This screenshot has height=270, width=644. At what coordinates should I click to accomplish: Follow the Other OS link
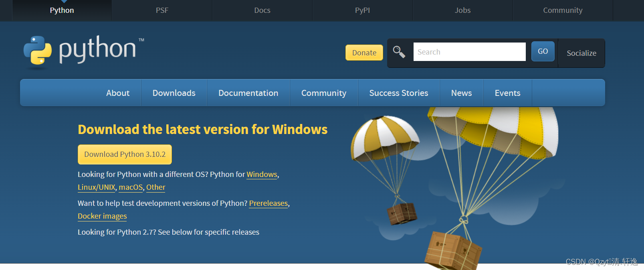tap(155, 187)
